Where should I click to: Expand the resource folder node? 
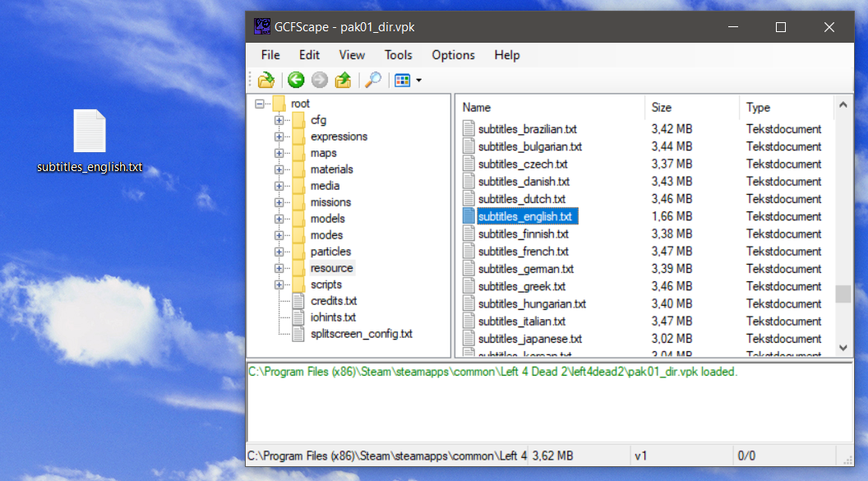pyautogui.click(x=279, y=268)
